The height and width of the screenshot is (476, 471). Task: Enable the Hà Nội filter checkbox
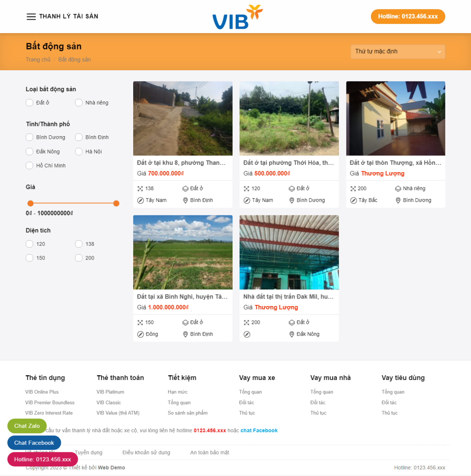tap(78, 151)
